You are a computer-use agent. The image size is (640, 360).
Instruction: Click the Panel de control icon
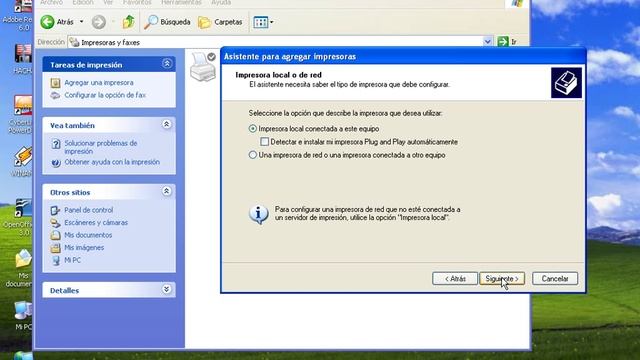pos(55,210)
